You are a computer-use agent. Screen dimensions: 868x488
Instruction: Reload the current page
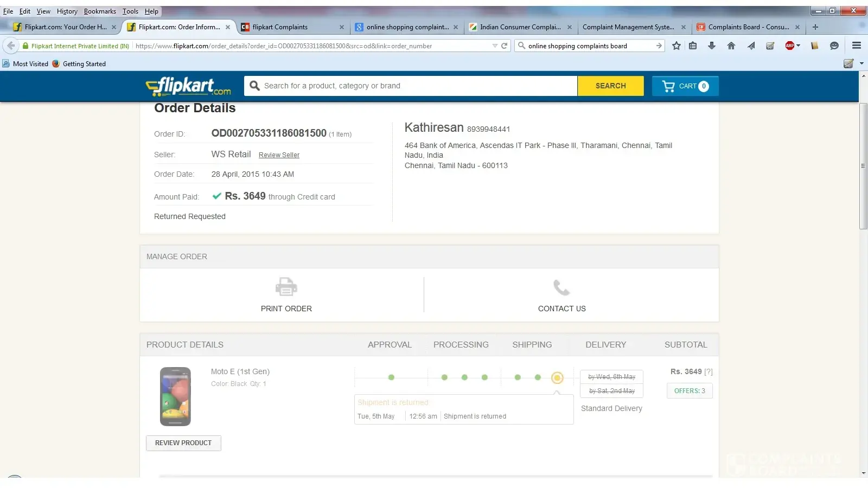tap(505, 46)
